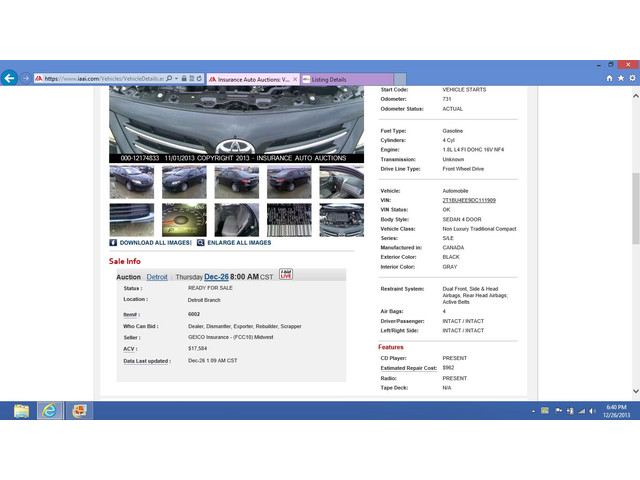
Task: Select the VIN sticker thumbnail
Action: (x=289, y=220)
